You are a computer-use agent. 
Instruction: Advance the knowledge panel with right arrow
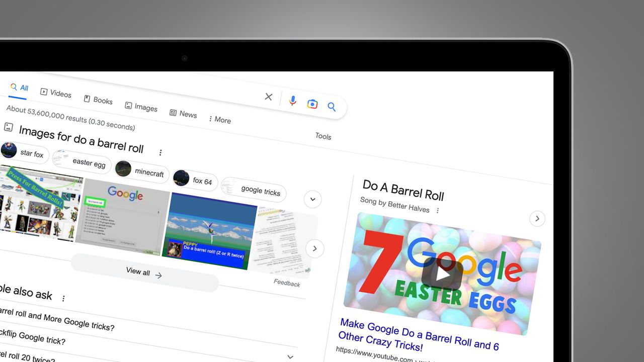click(x=537, y=219)
